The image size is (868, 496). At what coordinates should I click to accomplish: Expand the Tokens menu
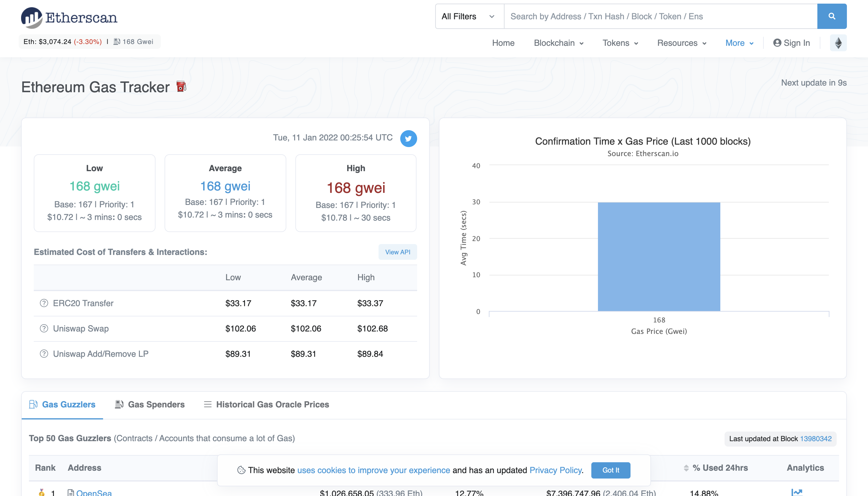point(620,43)
